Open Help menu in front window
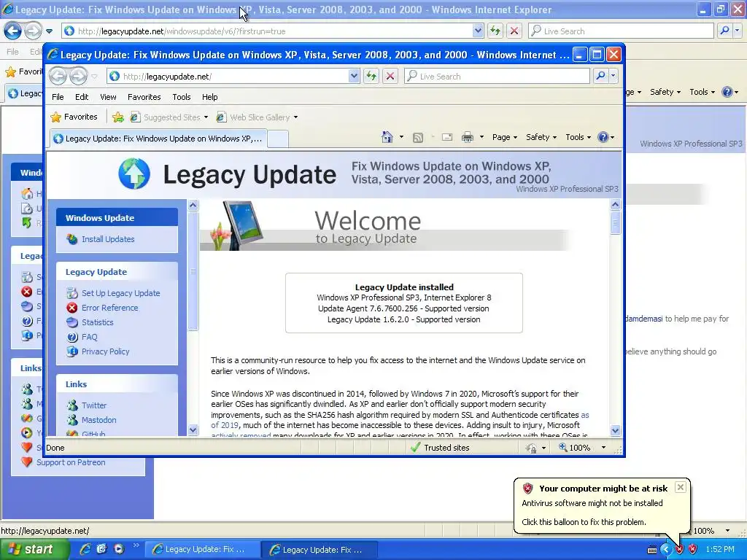This screenshot has width=747, height=560. click(209, 97)
